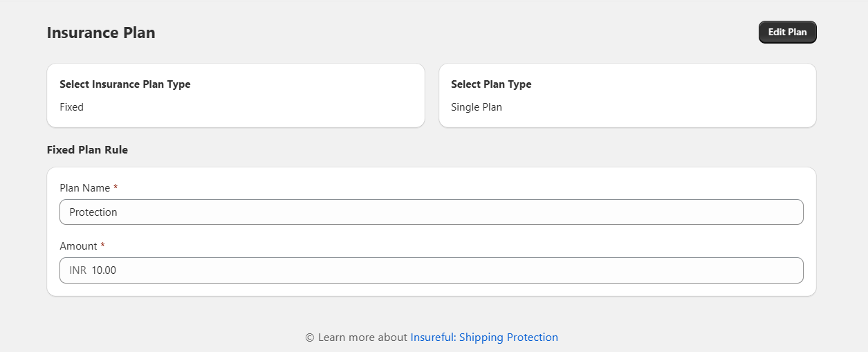The width and height of the screenshot is (868, 352).
Task: Click the Single Plan value text
Action: (x=477, y=107)
